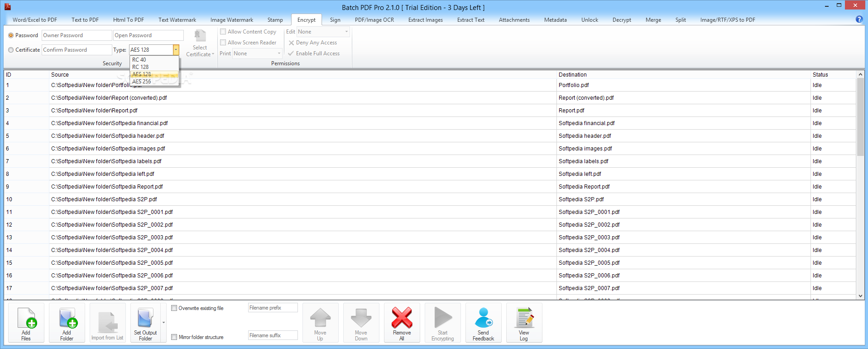Click the Start Encrypting play icon
Screen dimensions: 868x349
tap(443, 317)
